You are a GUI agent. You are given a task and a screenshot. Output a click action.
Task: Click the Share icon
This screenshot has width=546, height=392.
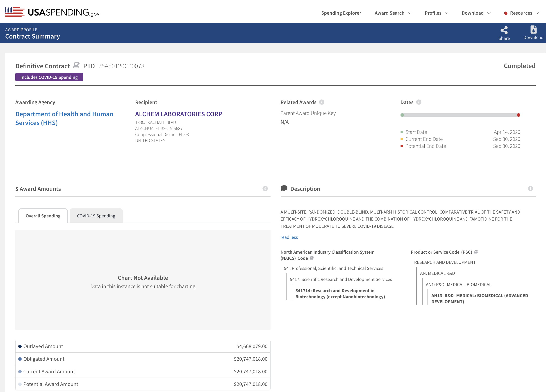tap(504, 30)
